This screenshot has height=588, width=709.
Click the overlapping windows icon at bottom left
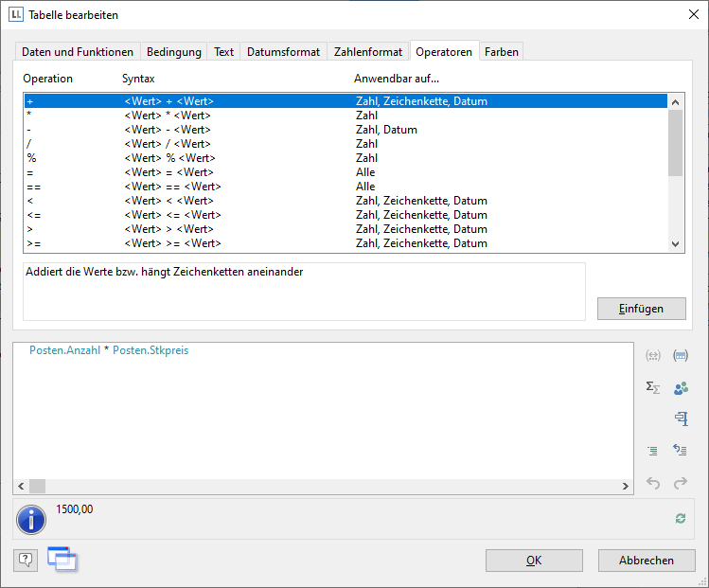62,560
